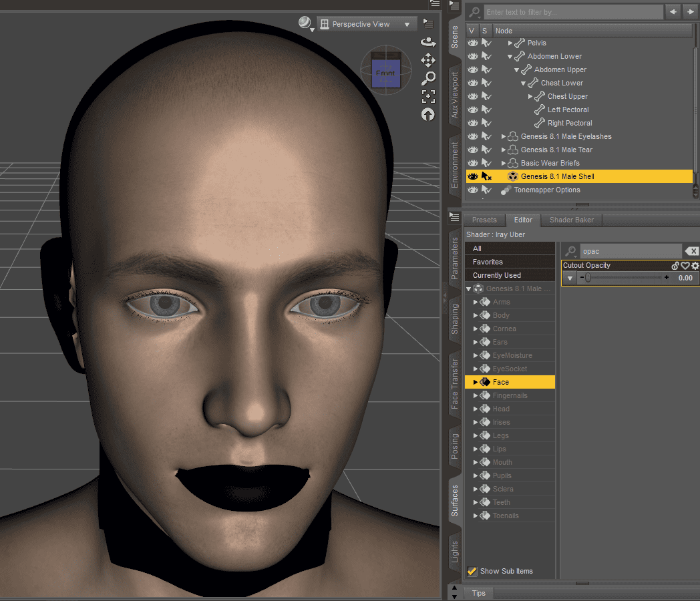Expand the Face surface group
The width and height of the screenshot is (700, 601).
pyautogui.click(x=476, y=382)
